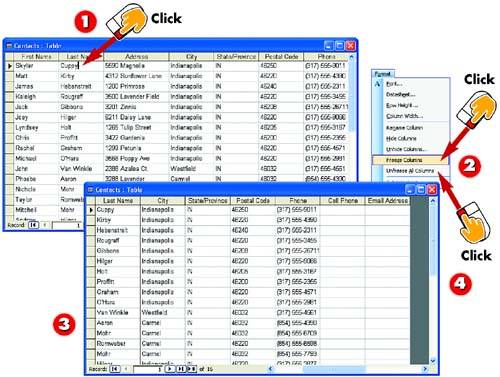Go to previous record in front Contacts table

(126, 369)
